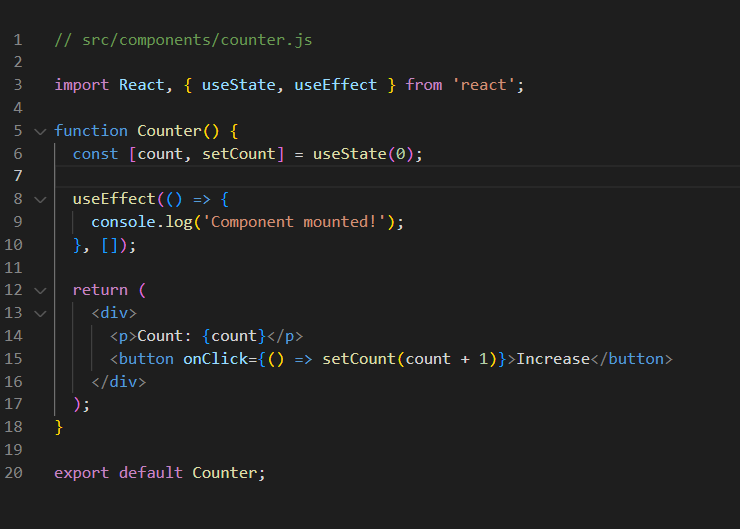Click line number 20 in the gutter
Viewport: 740px width, 529px height.
tap(13, 472)
